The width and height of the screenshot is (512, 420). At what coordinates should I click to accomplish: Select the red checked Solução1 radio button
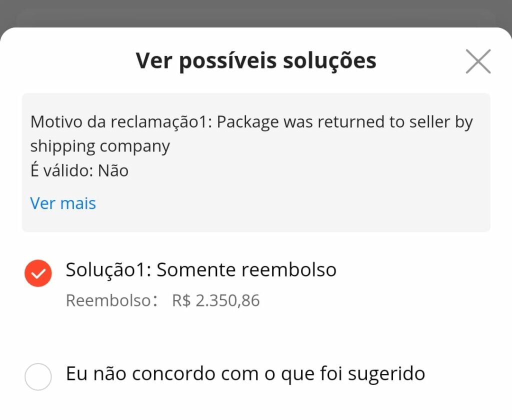[x=38, y=273]
